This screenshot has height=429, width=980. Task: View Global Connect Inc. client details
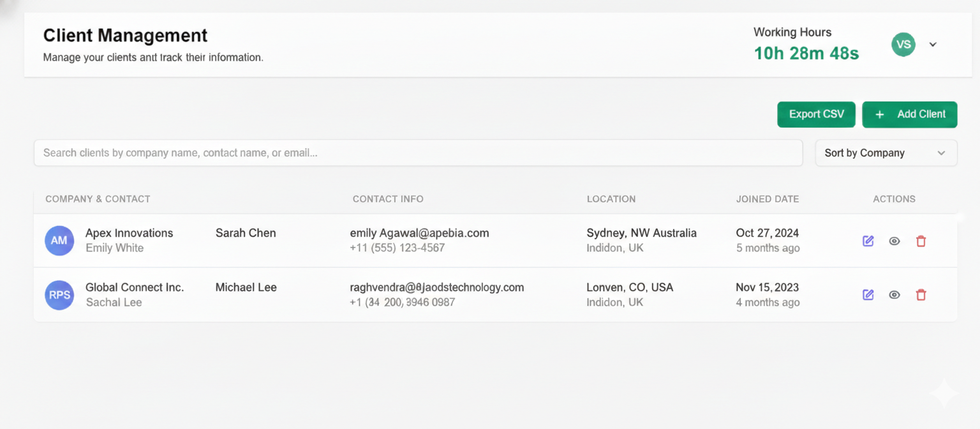(x=894, y=294)
